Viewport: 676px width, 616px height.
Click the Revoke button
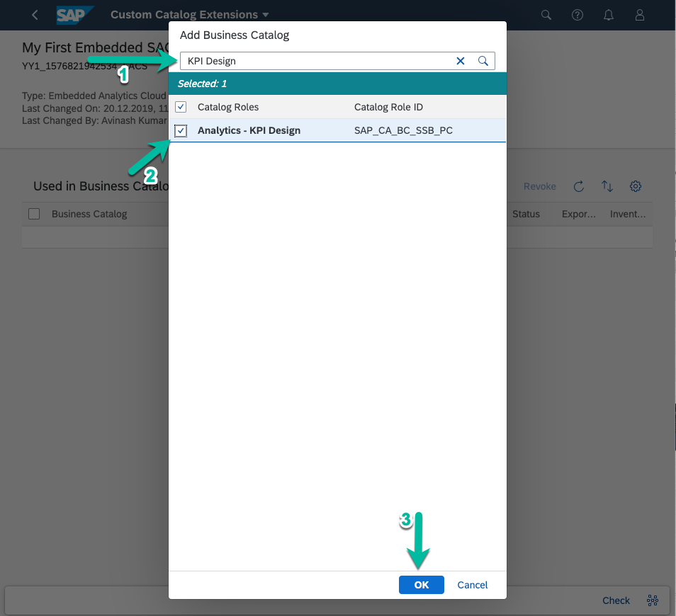(539, 186)
